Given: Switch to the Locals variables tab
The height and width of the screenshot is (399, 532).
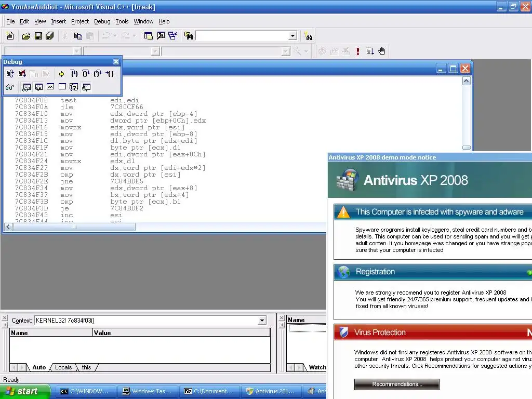Looking at the screenshot, I should click(63, 367).
